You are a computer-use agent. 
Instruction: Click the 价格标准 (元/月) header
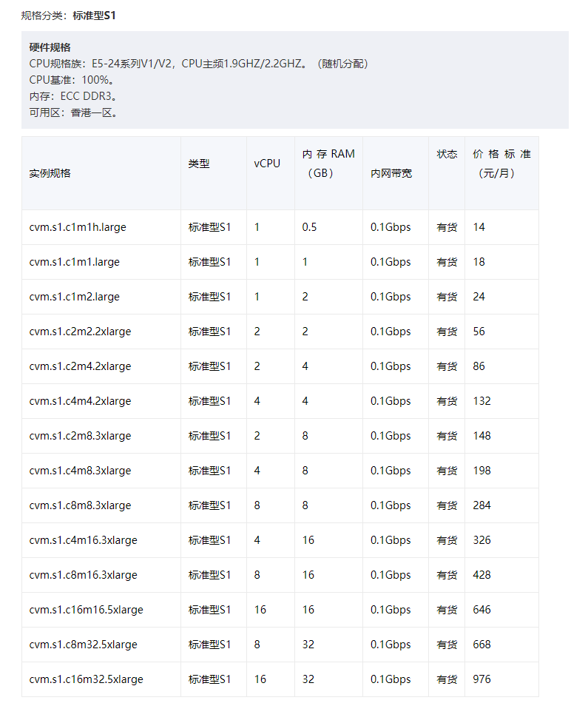501,164
